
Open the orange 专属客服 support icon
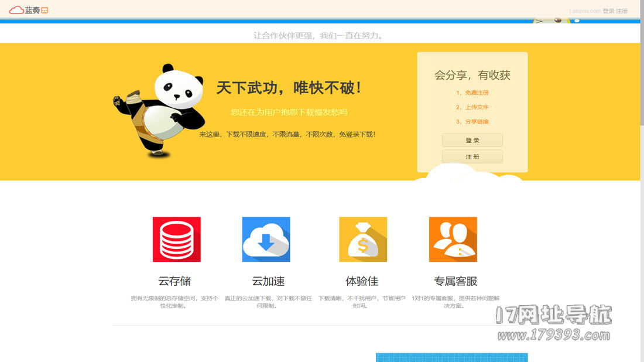coord(453,239)
